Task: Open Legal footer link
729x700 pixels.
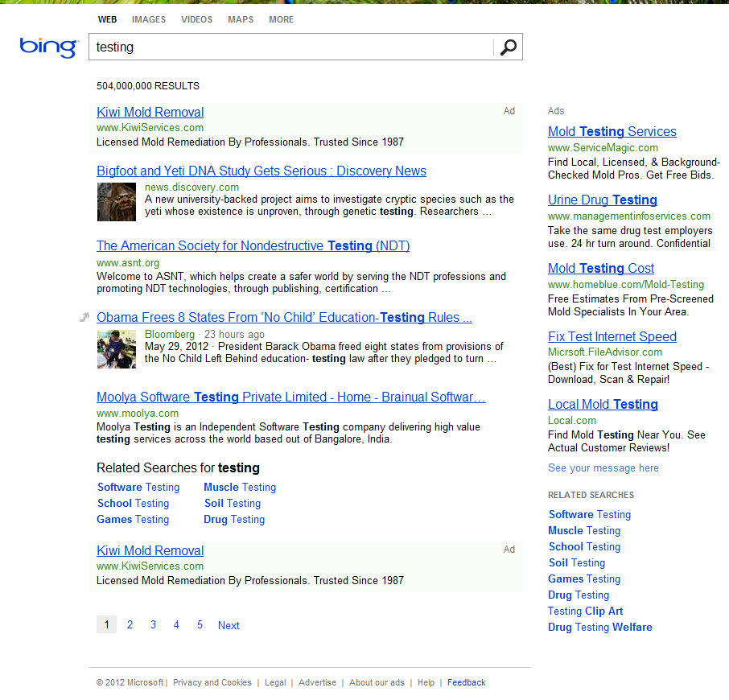Action: (275, 682)
